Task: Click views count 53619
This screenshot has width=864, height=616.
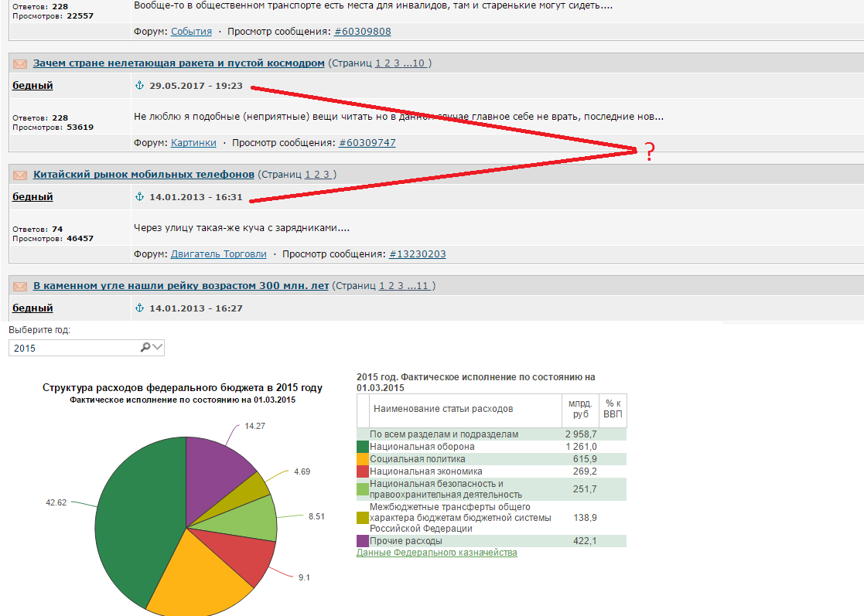Action: pyautogui.click(x=80, y=128)
